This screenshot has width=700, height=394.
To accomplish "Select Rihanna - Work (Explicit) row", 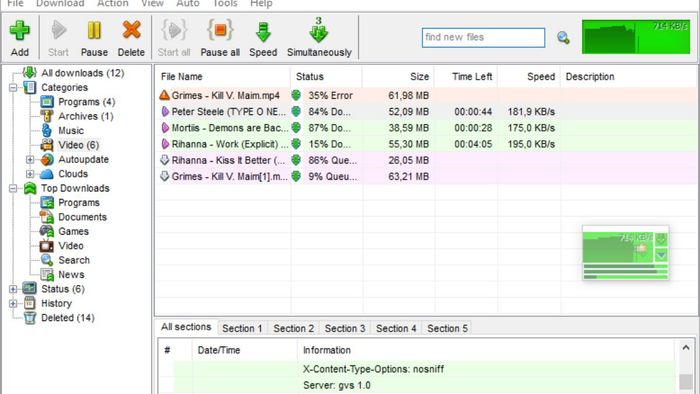I will pyautogui.click(x=427, y=144).
